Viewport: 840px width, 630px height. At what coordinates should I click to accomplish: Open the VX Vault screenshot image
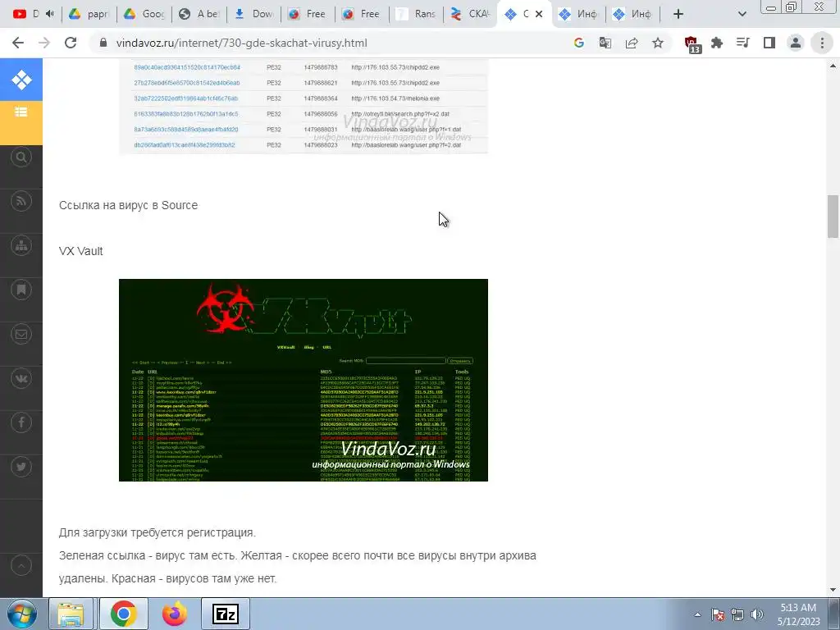pyautogui.click(x=304, y=380)
